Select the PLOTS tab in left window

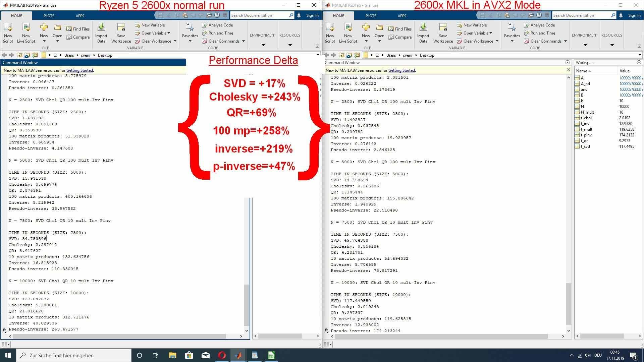48,15
